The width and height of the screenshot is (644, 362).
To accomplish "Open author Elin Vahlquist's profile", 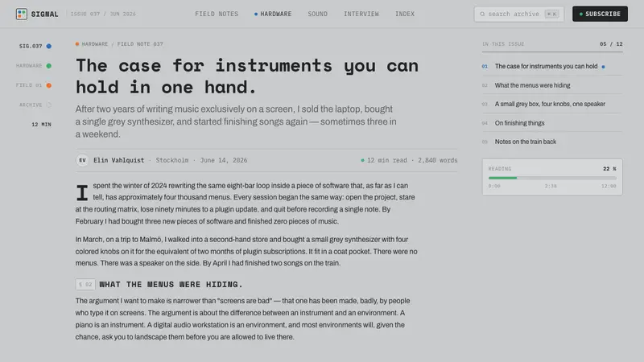I will click(x=118, y=160).
